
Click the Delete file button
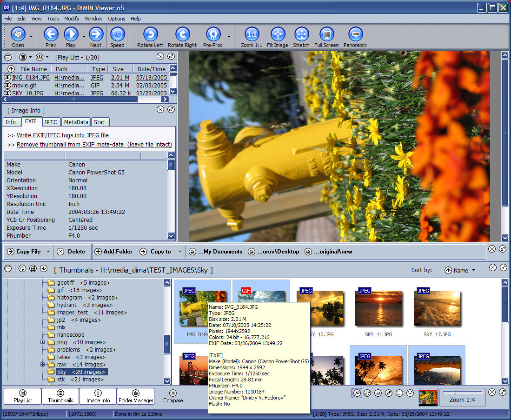71,252
